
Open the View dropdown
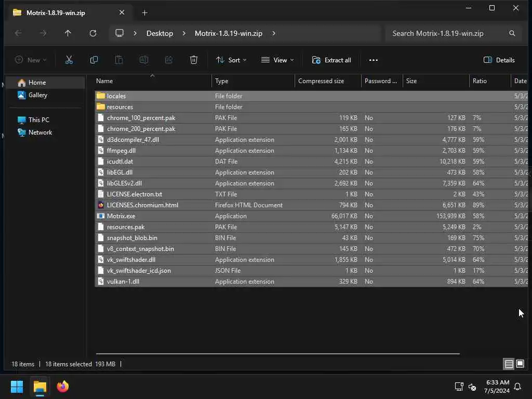tap(277, 60)
